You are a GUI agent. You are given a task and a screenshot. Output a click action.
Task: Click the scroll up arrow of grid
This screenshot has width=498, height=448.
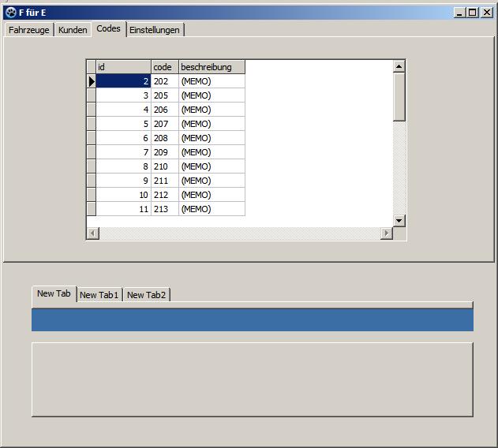click(399, 67)
